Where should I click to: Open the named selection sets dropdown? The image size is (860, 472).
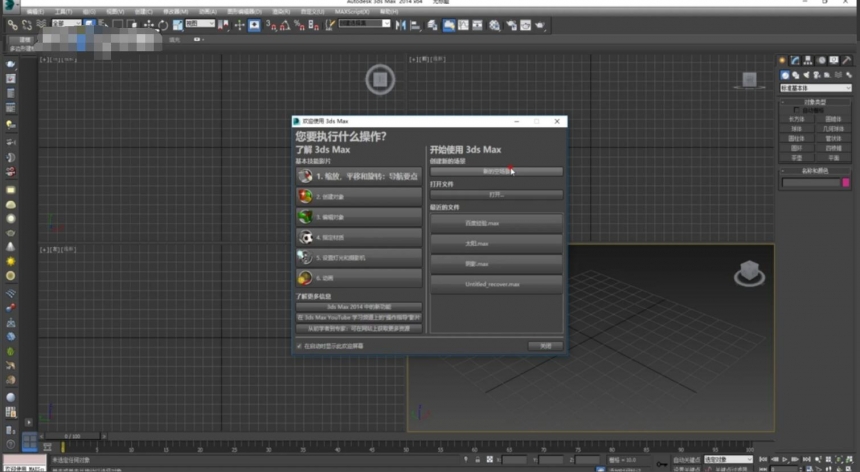(365, 24)
